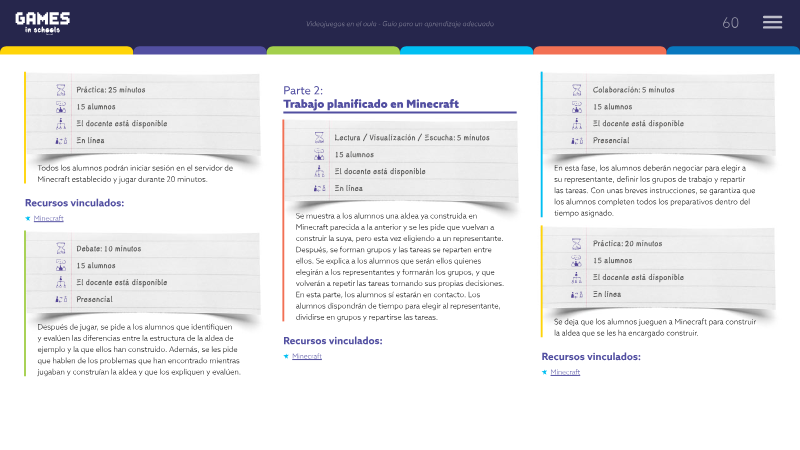Viewport: 800px width, 450px height.
Task: Select the green section tab
Action: (333, 50)
